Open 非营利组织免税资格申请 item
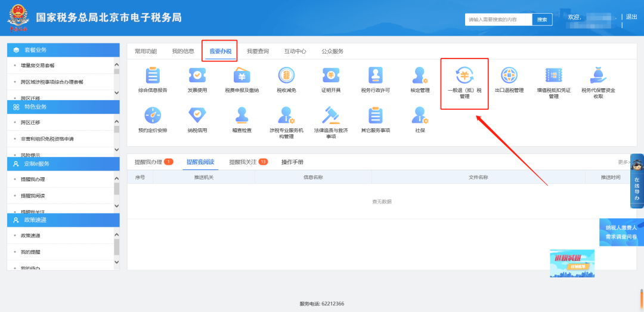This screenshot has width=644, height=312. click(47, 139)
